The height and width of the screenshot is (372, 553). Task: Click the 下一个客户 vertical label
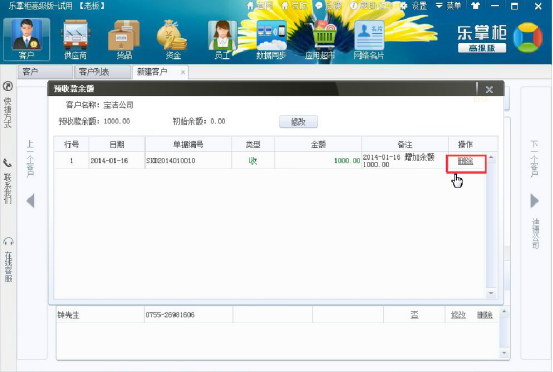click(535, 159)
